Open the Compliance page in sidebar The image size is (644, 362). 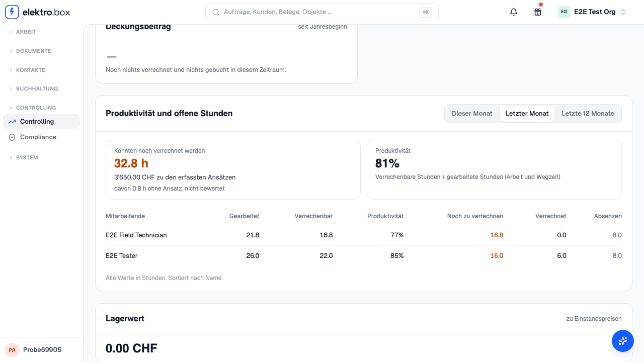41,137
